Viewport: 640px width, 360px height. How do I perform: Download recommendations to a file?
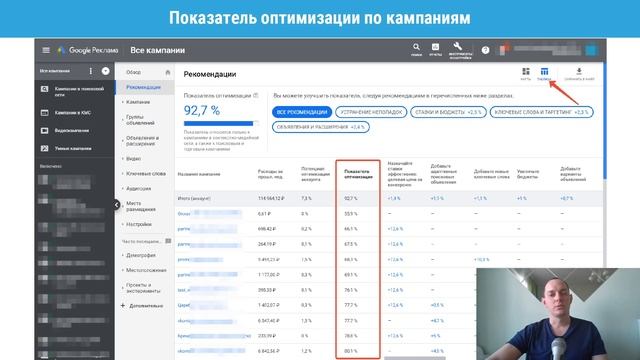pyautogui.click(x=579, y=74)
